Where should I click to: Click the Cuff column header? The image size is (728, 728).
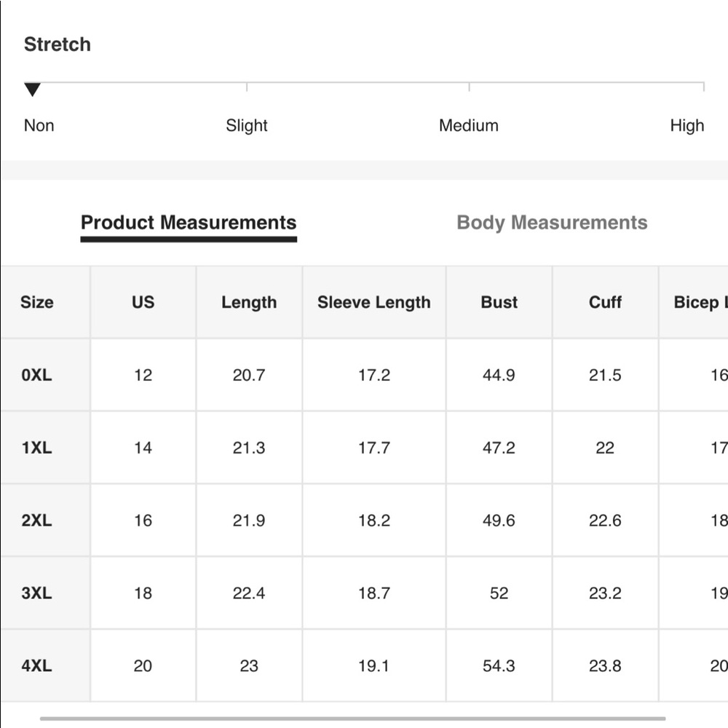605,302
